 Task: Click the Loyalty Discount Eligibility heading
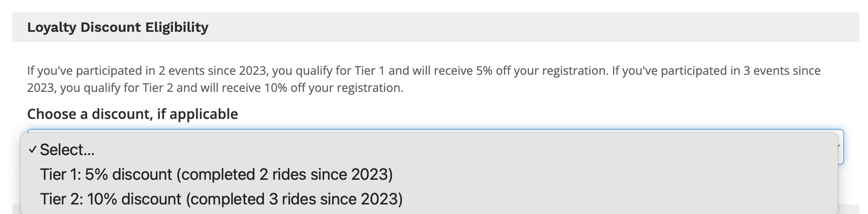click(x=118, y=27)
